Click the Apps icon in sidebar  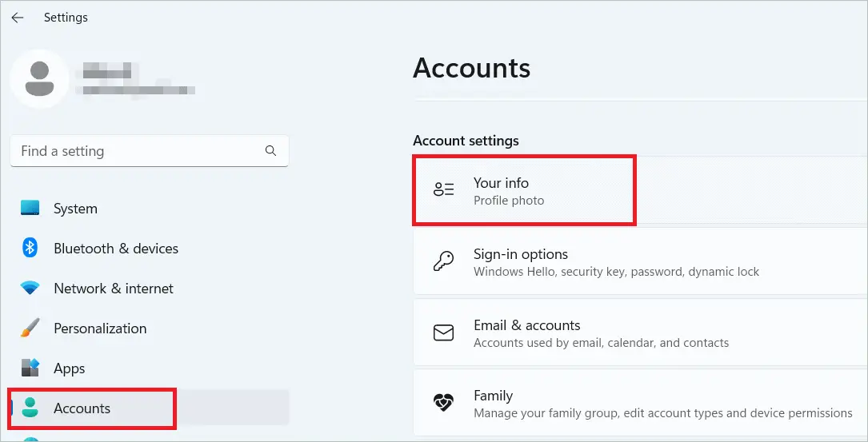[30, 368]
